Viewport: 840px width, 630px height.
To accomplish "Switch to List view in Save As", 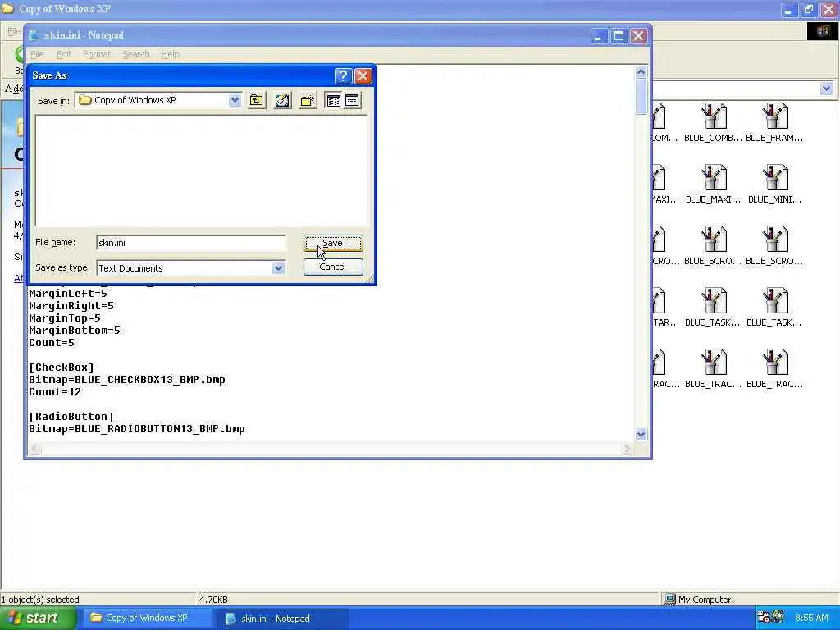I will coord(333,100).
